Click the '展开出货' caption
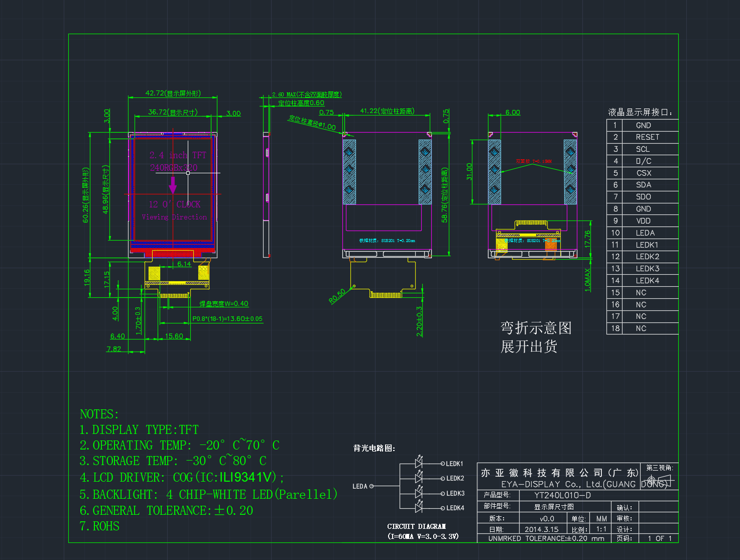The width and height of the screenshot is (740, 560). click(x=529, y=346)
